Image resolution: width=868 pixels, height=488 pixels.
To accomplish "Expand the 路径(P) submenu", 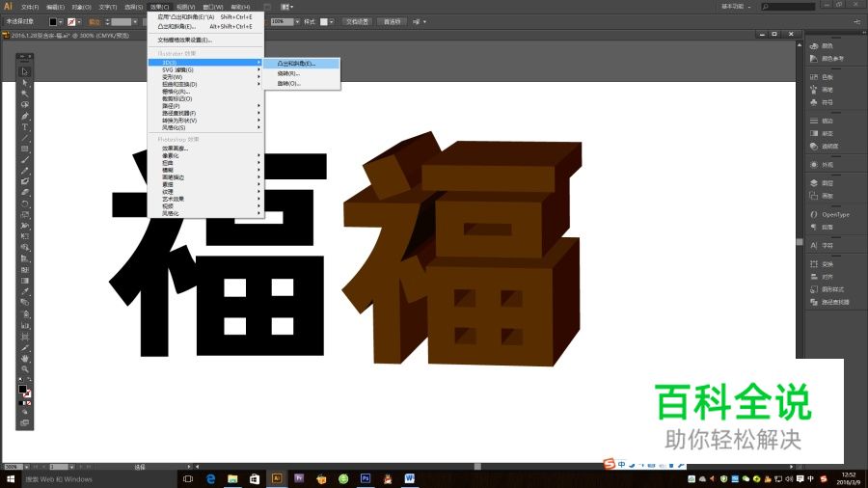I will coord(205,106).
